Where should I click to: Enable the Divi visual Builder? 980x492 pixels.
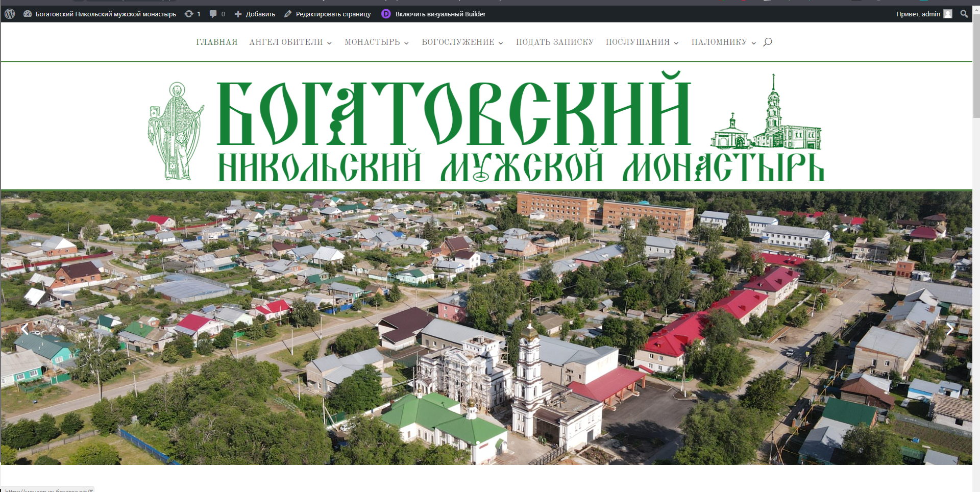(434, 14)
